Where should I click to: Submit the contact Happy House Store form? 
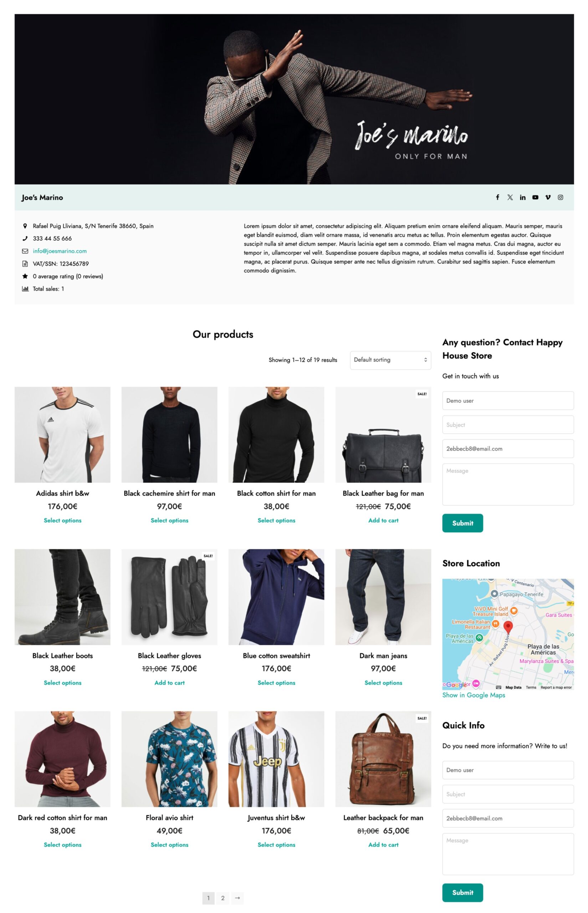click(x=462, y=523)
